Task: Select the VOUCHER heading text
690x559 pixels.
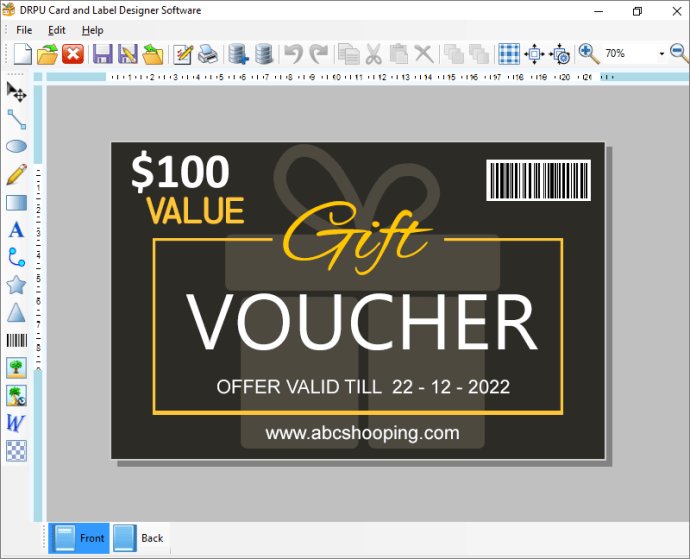Action: 362,321
